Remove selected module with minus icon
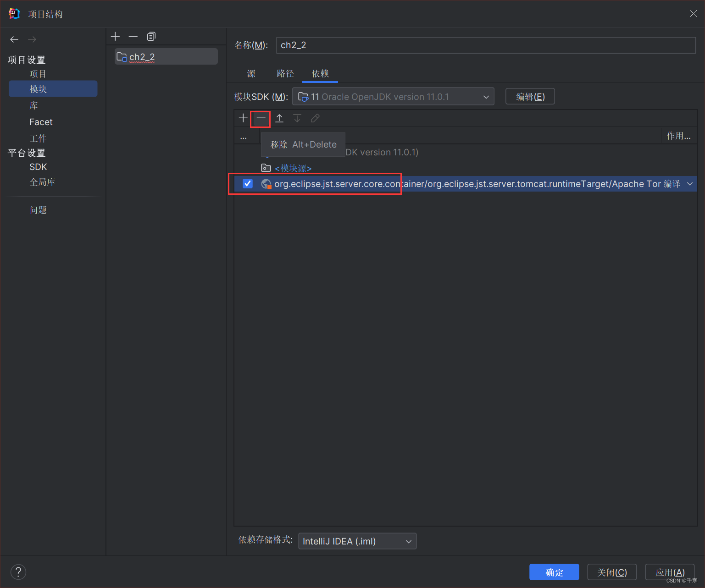This screenshot has height=588, width=705. 133,36
